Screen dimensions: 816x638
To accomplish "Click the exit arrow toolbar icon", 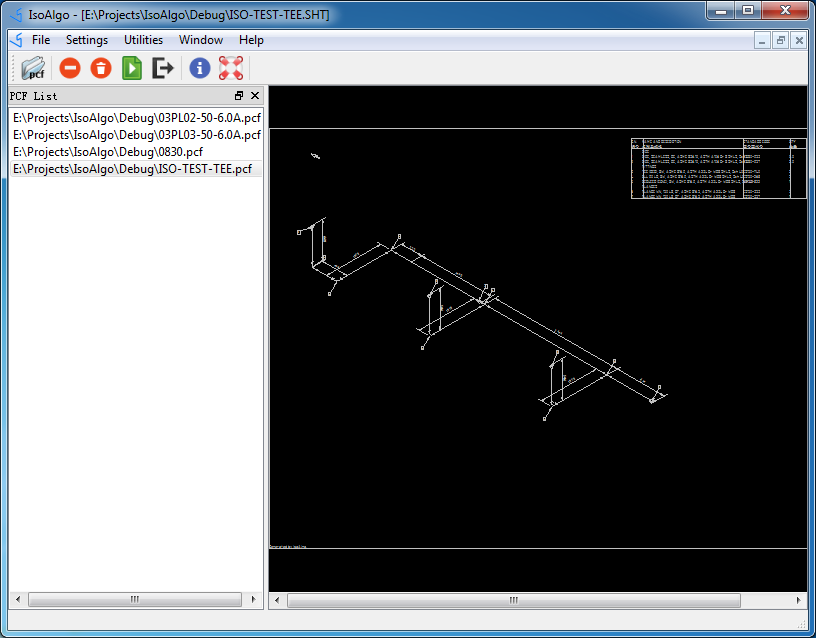I will click(x=162, y=68).
